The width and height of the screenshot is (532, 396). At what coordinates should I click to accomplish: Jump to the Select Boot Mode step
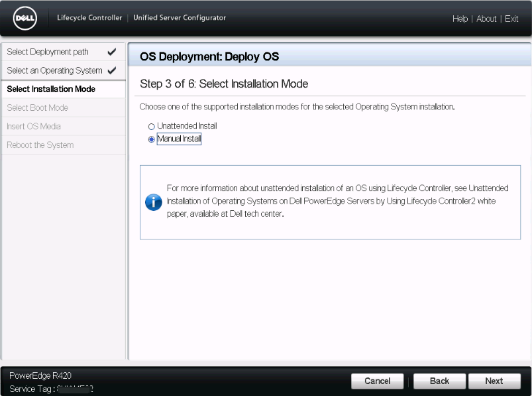37,107
